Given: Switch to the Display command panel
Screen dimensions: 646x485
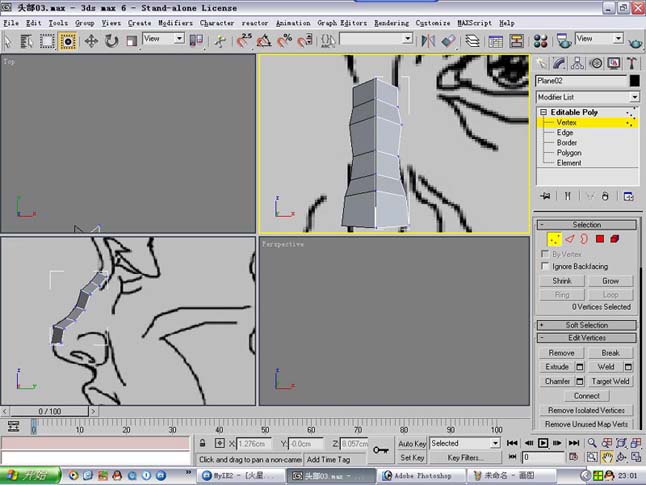Looking at the screenshot, I should click(614, 63).
